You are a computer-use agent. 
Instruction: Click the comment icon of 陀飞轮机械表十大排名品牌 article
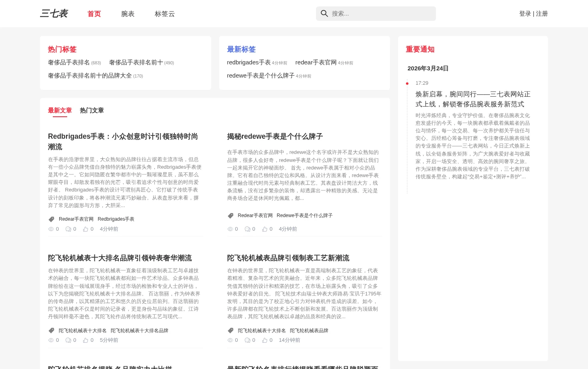click(68, 340)
